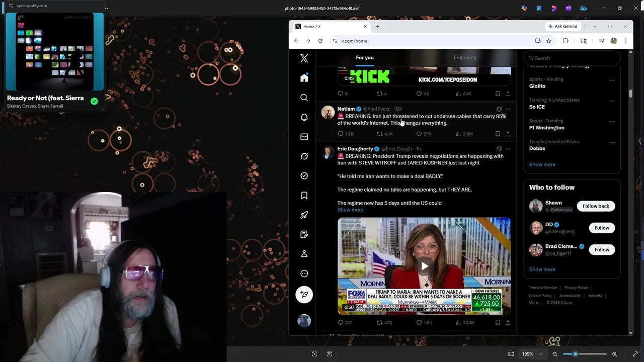The width and height of the screenshot is (644, 362).
Task: Bookmark Eric Daugherty's post
Action: [498, 323]
